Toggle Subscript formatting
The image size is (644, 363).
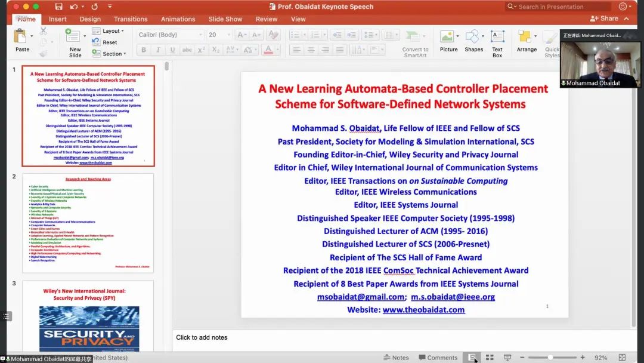pyautogui.click(x=216, y=50)
